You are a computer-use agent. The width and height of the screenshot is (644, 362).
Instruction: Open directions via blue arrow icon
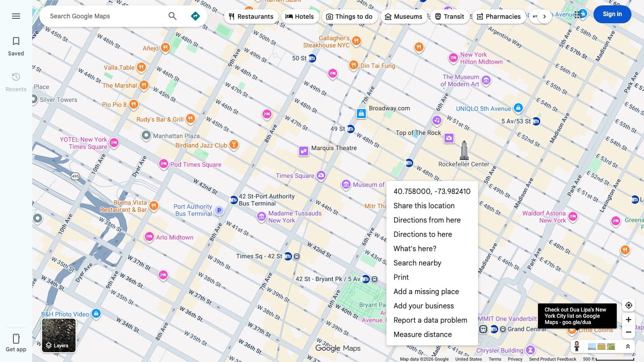[x=195, y=16]
